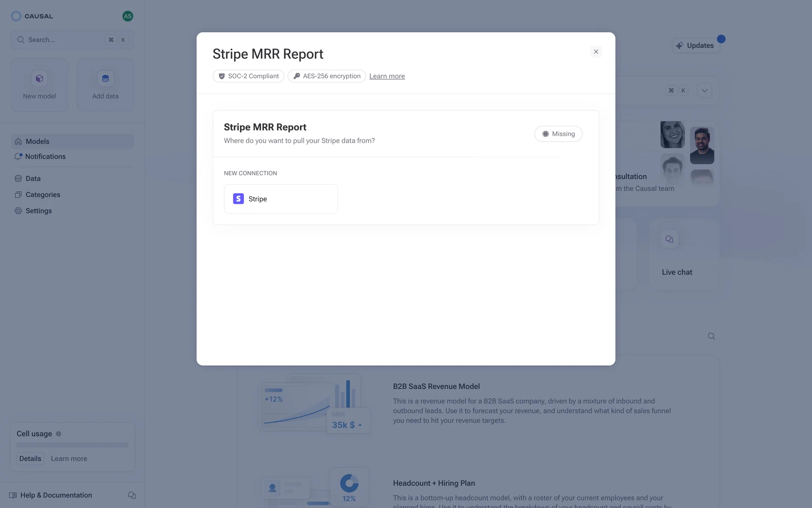Image resolution: width=812 pixels, height=508 pixels.
Task: Open the Updates button
Action: tap(695, 46)
